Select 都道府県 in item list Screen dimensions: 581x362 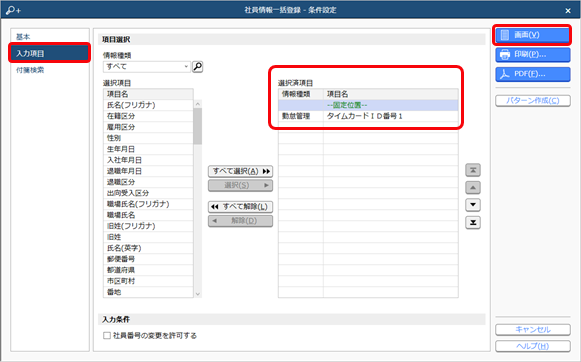point(148,270)
